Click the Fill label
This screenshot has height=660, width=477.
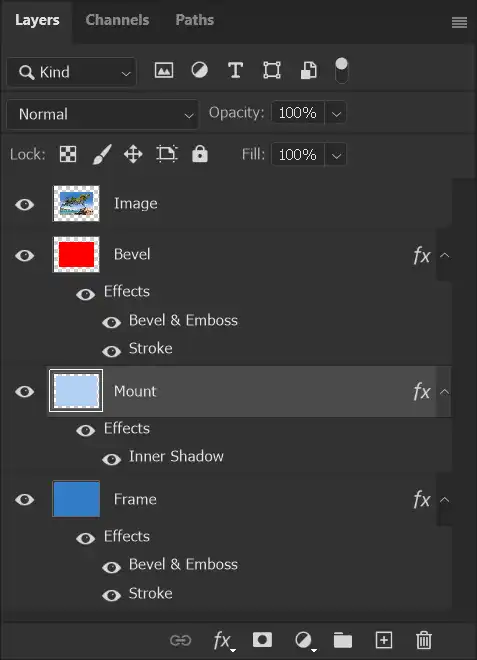(x=253, y=154)
